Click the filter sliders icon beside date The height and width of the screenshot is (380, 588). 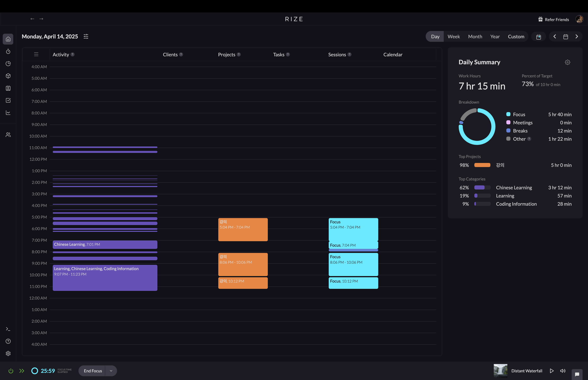[x=86, y=37]
